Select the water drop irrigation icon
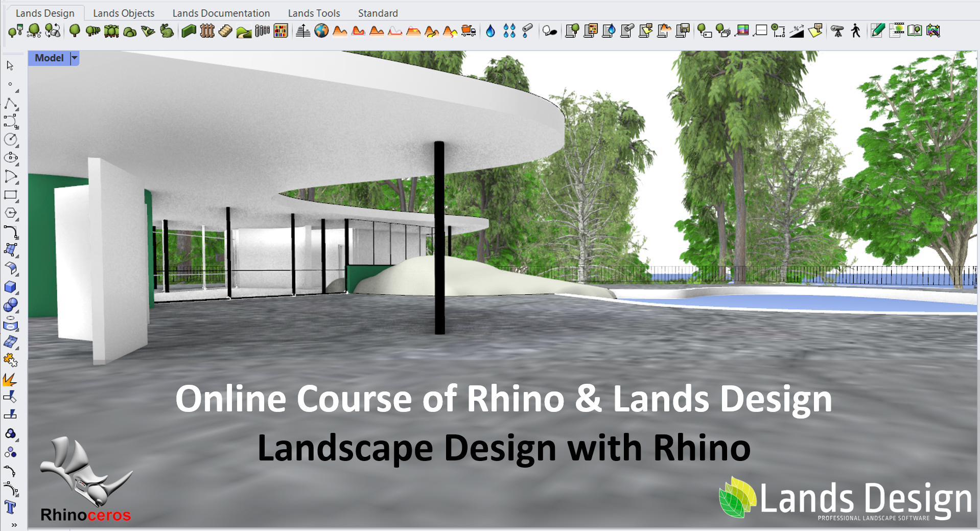980x531 pixels. [491, 31]
